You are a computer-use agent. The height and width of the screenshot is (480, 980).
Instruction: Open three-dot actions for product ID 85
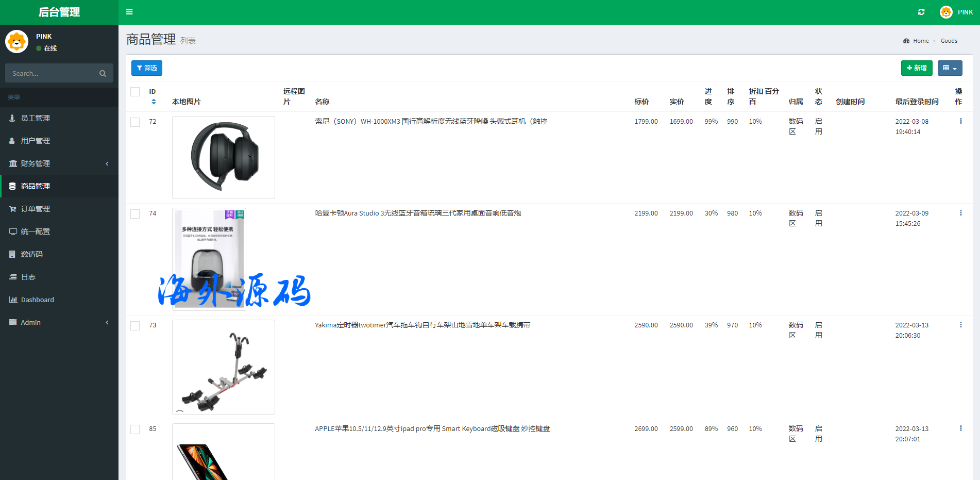(x=960, y=428)
